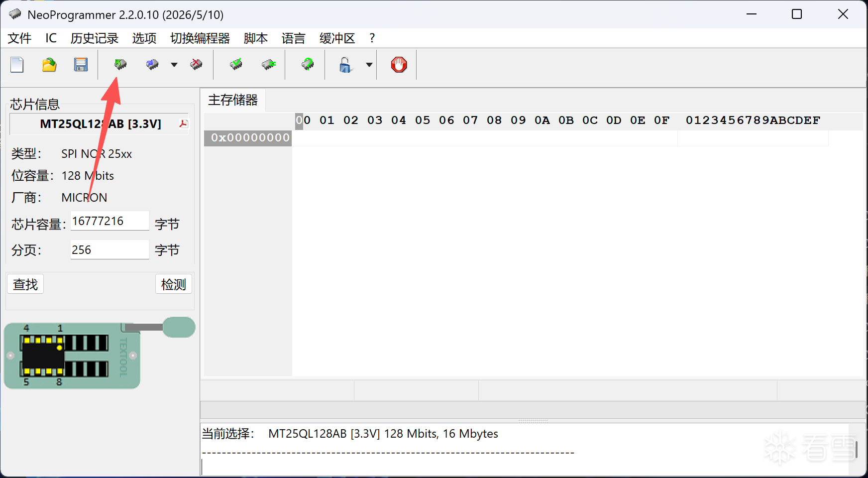The width and height of the screenshot is (868, 478).
Task: Click the 0123456789ABCDEF ASCII column header
Action: 753,120
